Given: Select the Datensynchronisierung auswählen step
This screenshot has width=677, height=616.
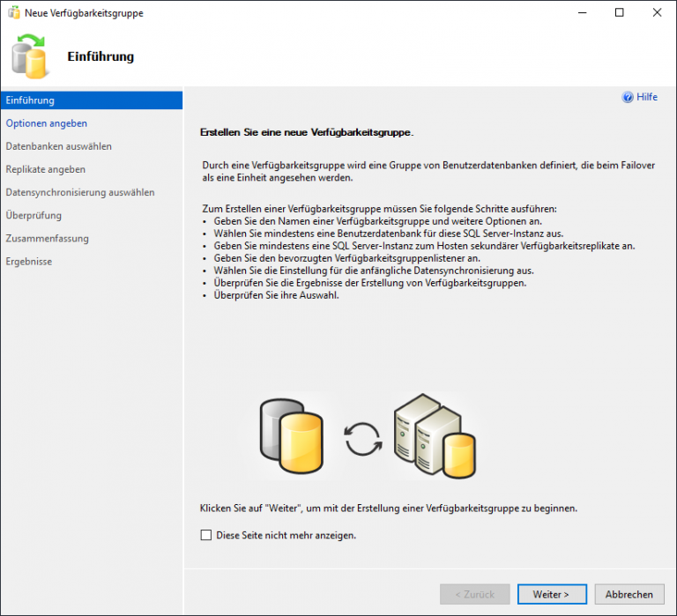Looking at the screenshot, I should (x=80, y=192).
